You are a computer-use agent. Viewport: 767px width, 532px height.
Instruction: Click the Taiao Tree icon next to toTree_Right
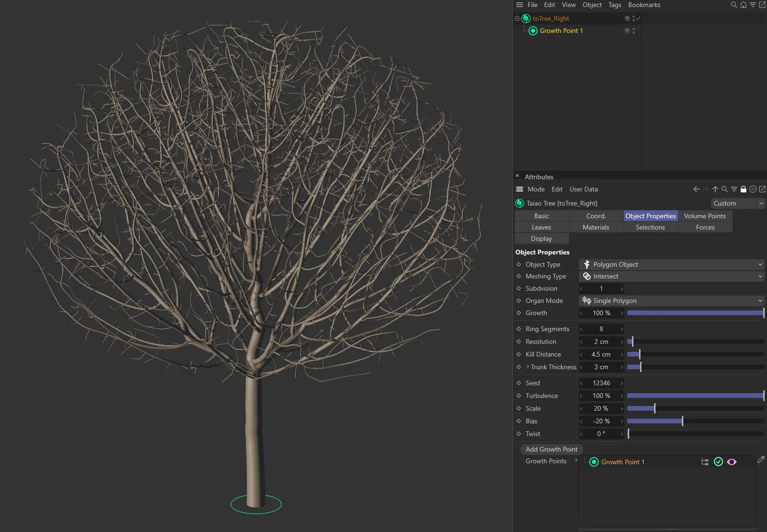(525, 18)
